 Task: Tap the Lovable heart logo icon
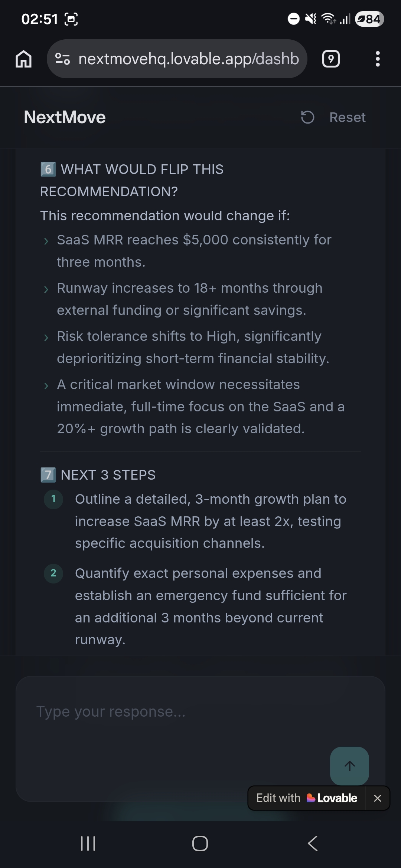coord(311,798)
